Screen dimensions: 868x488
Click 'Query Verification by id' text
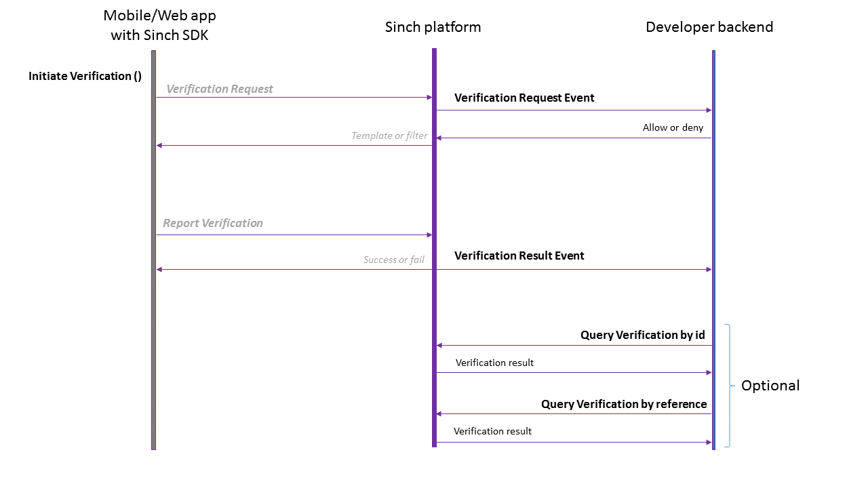tap(642, 335)
